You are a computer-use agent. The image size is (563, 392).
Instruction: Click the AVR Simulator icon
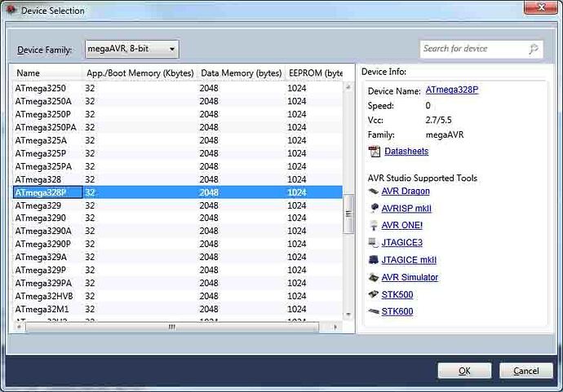coord(373,277)
